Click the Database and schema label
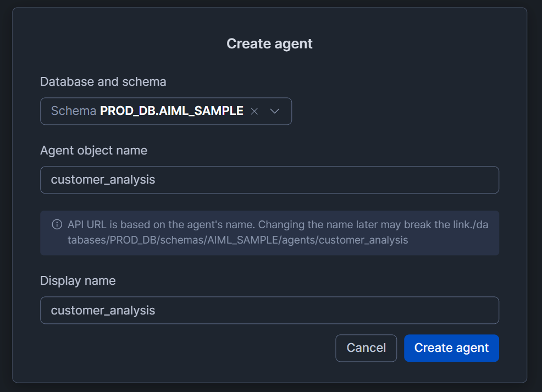The image size is (542, 392). 103,82
